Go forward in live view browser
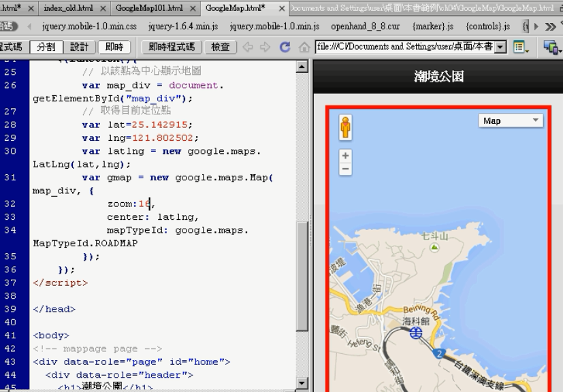563x392 pixels. (x=265, y=47)
